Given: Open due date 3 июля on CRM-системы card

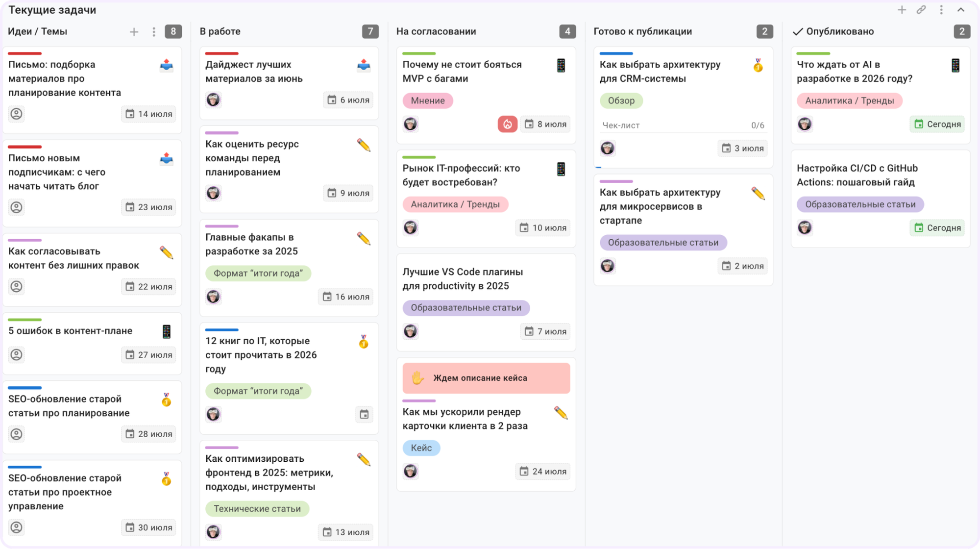Looking at the screenshot, I should pyautogui.click(x=743, y=149).
